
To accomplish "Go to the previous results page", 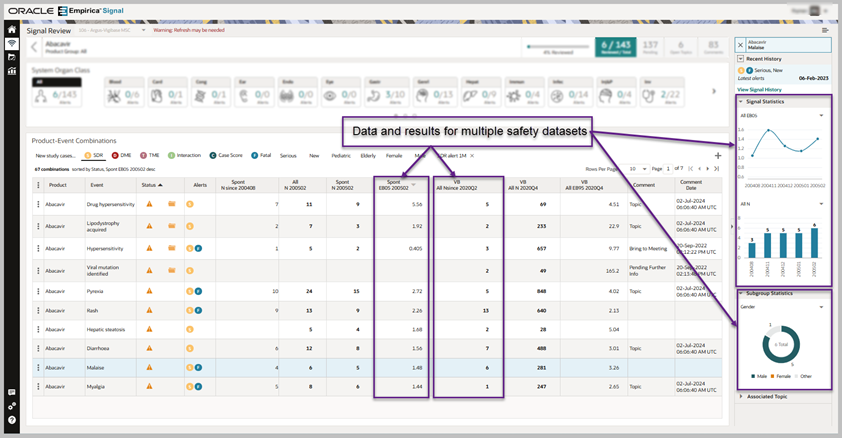I will 699,169.
